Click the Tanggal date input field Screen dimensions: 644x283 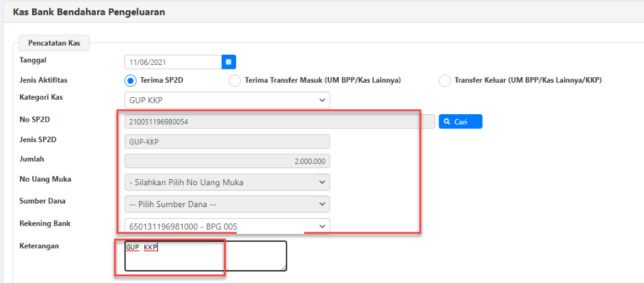point(172,62)
